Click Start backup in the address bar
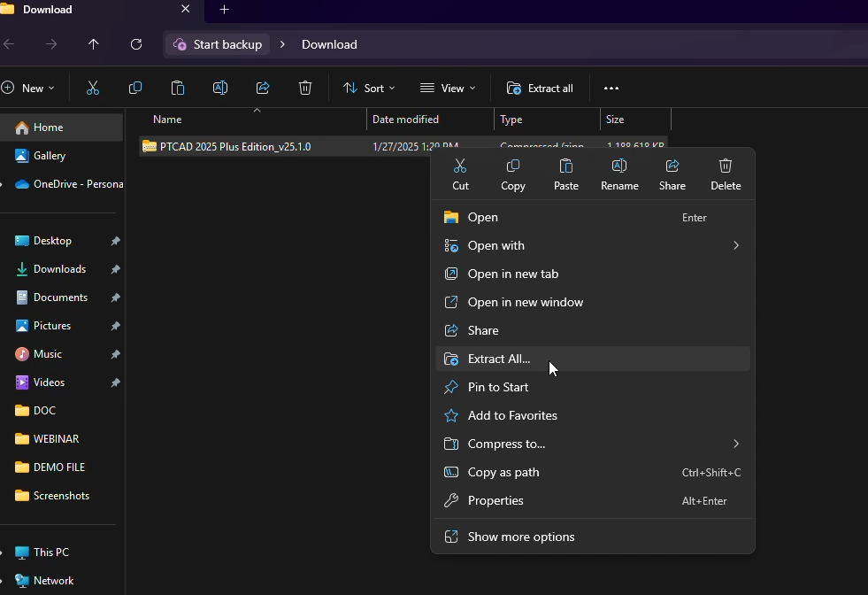Image resolution: width=868 pixels, height=595 pixels. click(218, 44)
